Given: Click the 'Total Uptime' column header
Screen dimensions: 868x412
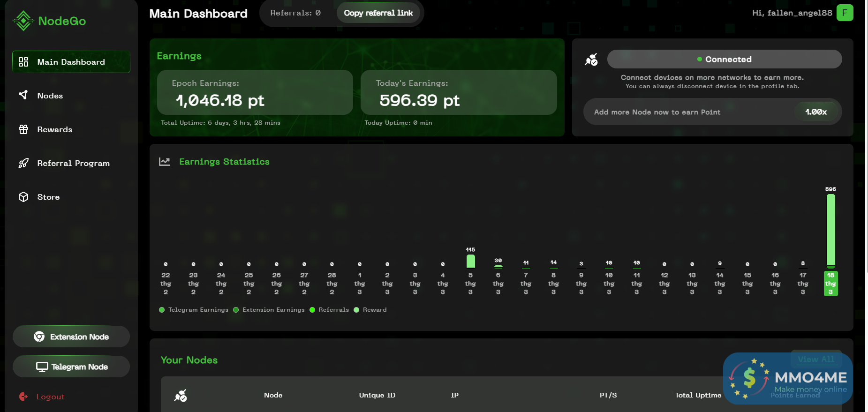Looking at the screenshot, I should pos(698,395).
